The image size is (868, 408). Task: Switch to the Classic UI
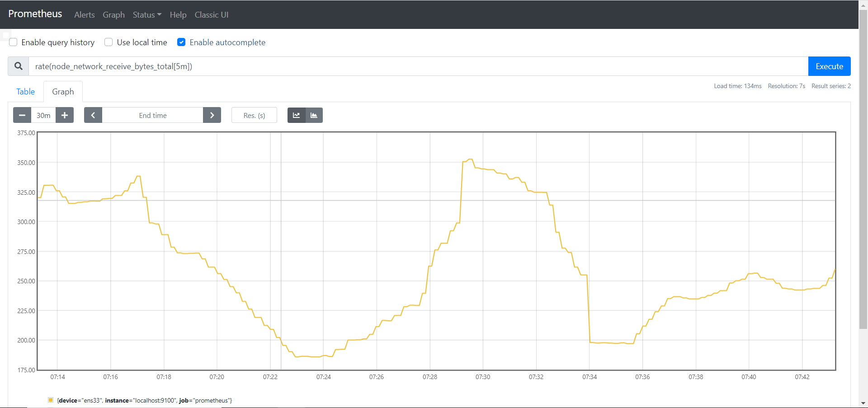(212, 15)
